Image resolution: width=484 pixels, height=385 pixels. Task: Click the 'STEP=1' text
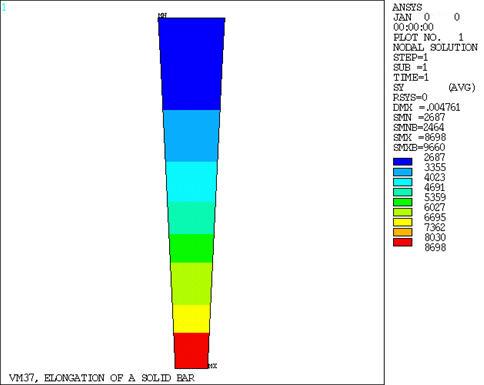pos(410,57)
